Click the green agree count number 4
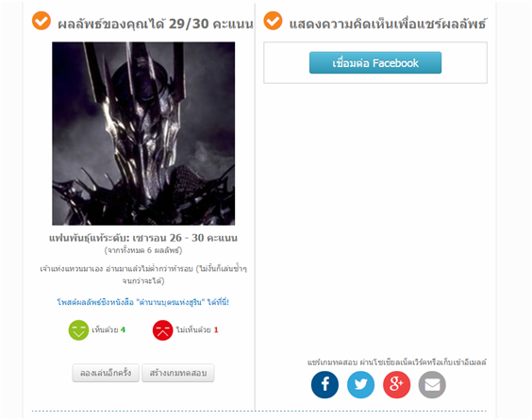Screen dimensions: 532x420 tap(123, 329)
